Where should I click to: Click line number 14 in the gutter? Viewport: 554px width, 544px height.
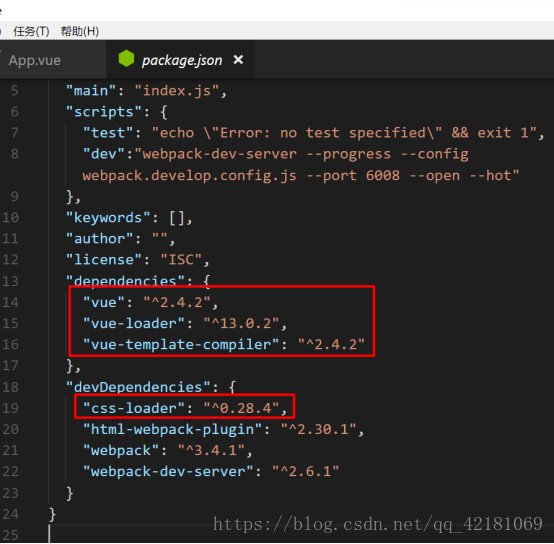(11, 302)
